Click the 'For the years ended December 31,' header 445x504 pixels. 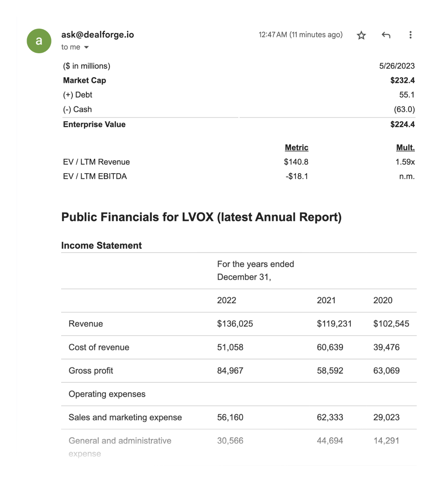[255, 271]
